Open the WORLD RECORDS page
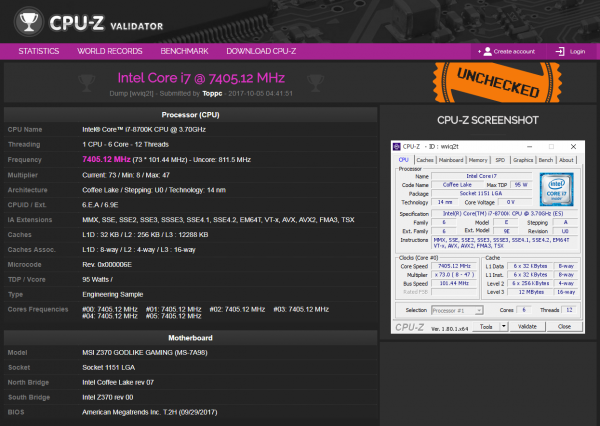 tap(109, 51)
